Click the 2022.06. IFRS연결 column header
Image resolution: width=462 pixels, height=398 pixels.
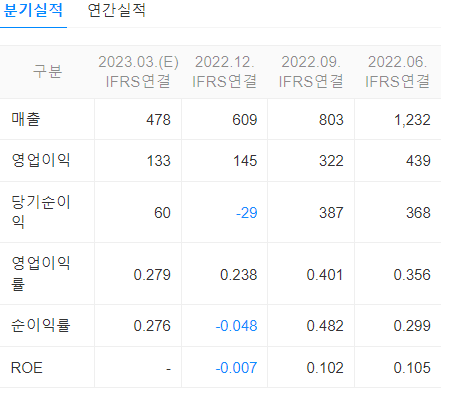tap(397, 72)
